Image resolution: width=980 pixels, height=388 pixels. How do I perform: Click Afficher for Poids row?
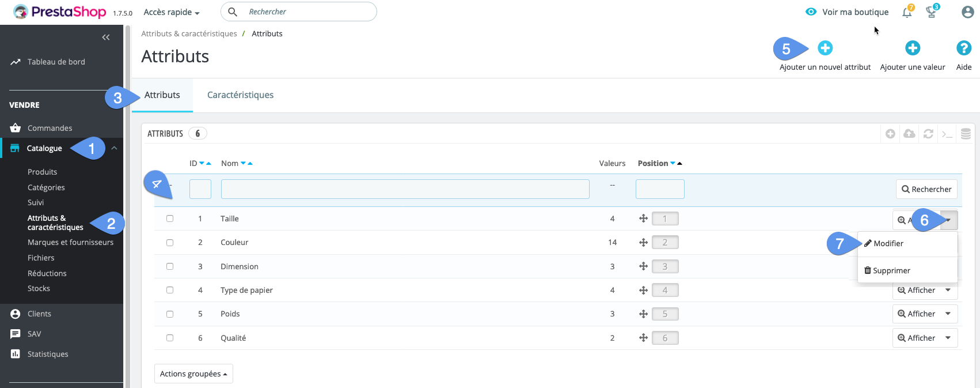(x=916, y=314)
